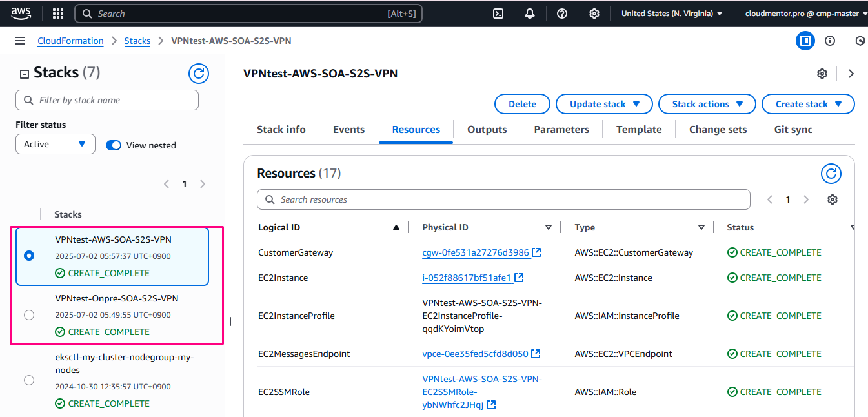The height and width of the screenshot is (417, 868).
Task: Click the Search resources field
Action: [503, 199]
